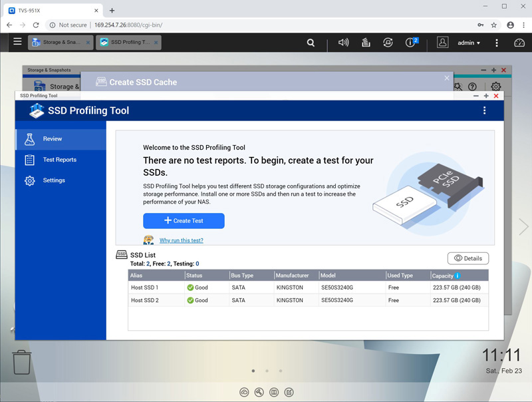Open volume control speaker icon

(x=343, y=43)
